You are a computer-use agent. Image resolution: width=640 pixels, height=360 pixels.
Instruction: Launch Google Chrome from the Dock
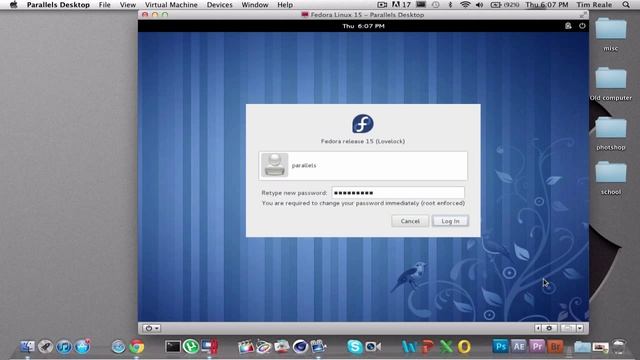pyautogui.click(x=137, y=347)
